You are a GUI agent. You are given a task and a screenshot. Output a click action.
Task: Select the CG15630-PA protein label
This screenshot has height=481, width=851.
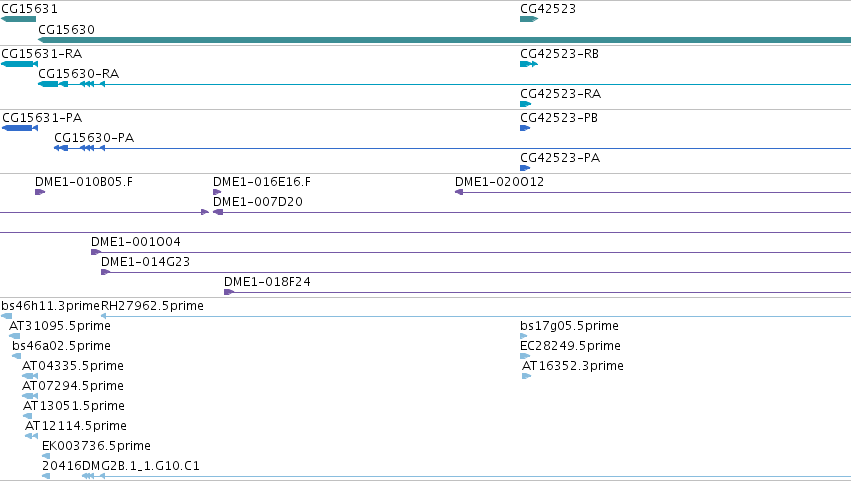tap(94, 138)
